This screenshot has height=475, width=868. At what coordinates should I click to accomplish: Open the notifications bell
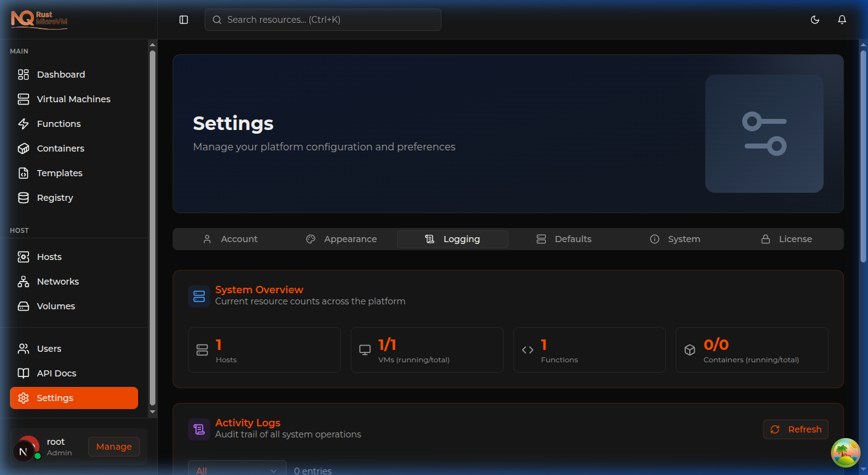click(842, 20)
